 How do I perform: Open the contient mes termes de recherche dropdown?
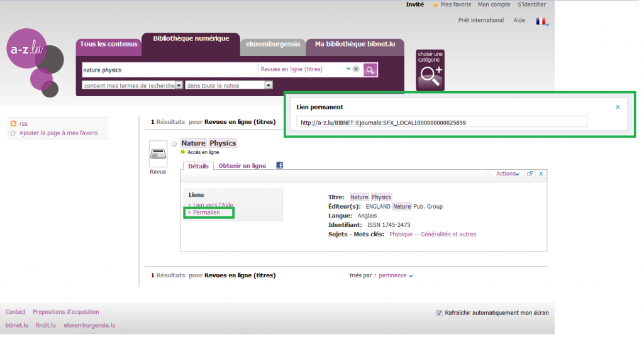pos(179,86)
